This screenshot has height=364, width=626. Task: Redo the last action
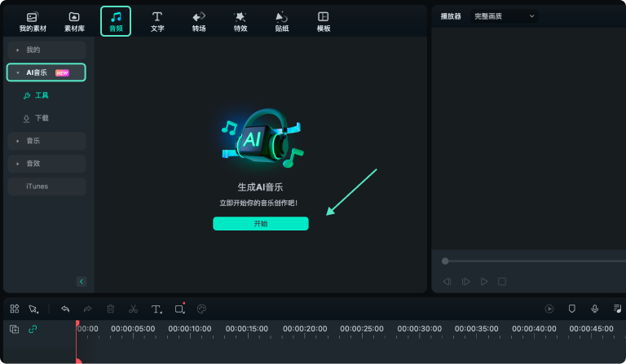coord(87,309)
